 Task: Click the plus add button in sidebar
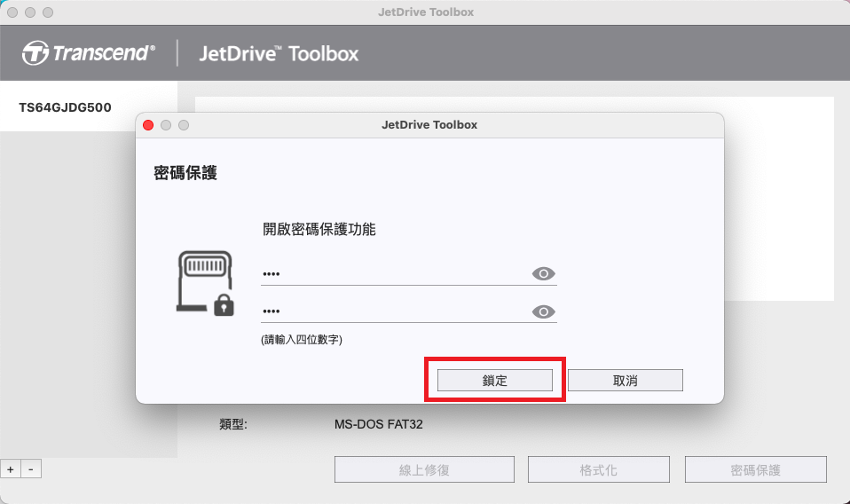[11, 469]
